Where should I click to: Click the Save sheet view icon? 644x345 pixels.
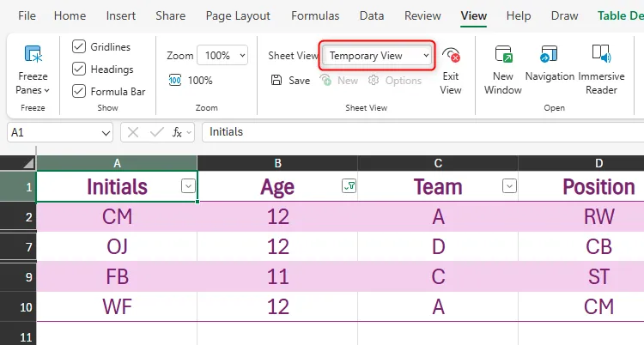point(276,80)
